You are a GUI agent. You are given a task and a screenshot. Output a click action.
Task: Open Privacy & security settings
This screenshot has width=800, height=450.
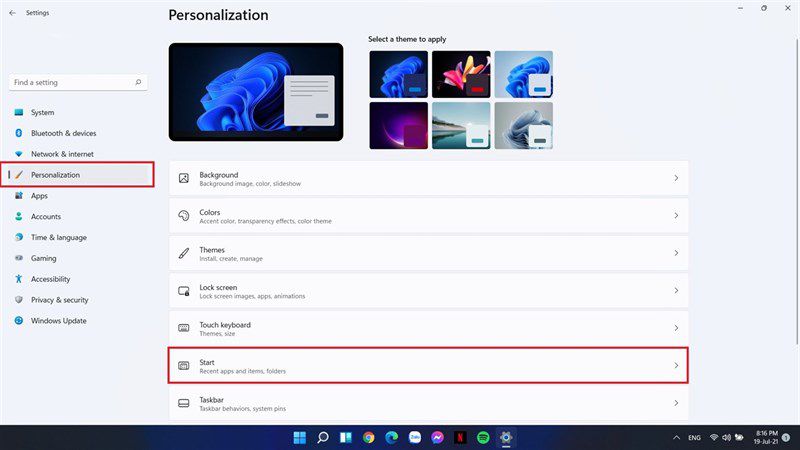click(x=78, y=300)
